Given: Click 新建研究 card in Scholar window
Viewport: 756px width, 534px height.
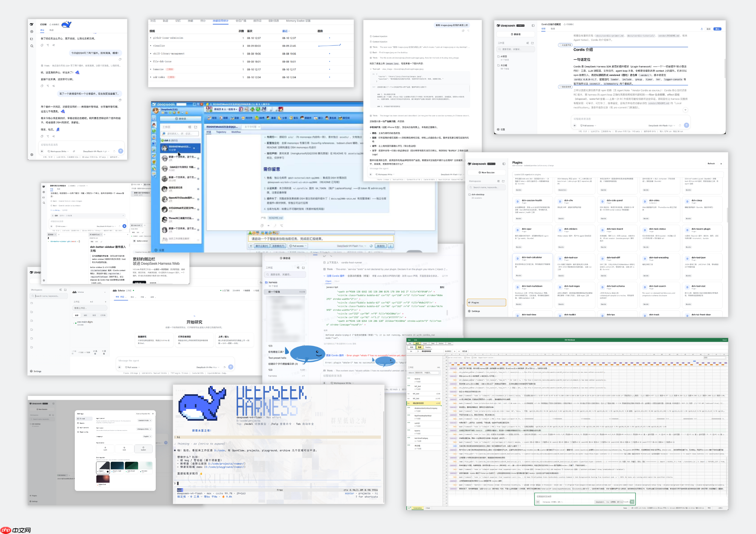Looking at the screenshot, I should 155,341.
